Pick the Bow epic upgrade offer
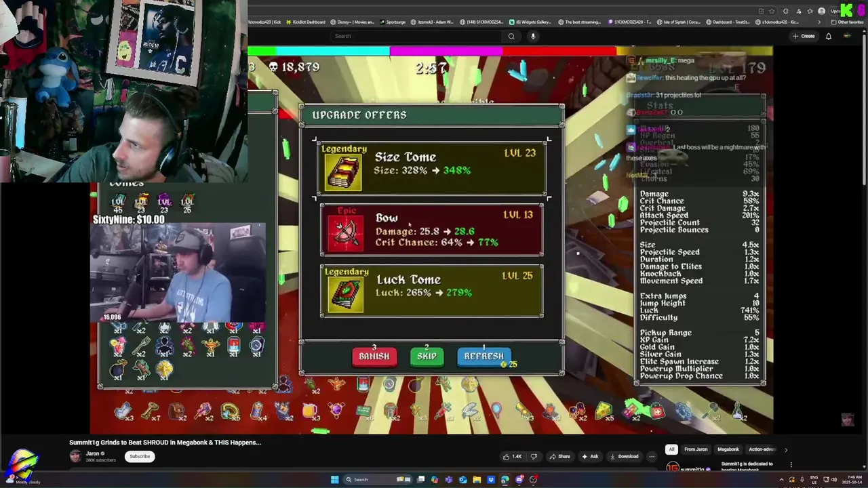The image size is (868, 488). click(x=432, y=230)
